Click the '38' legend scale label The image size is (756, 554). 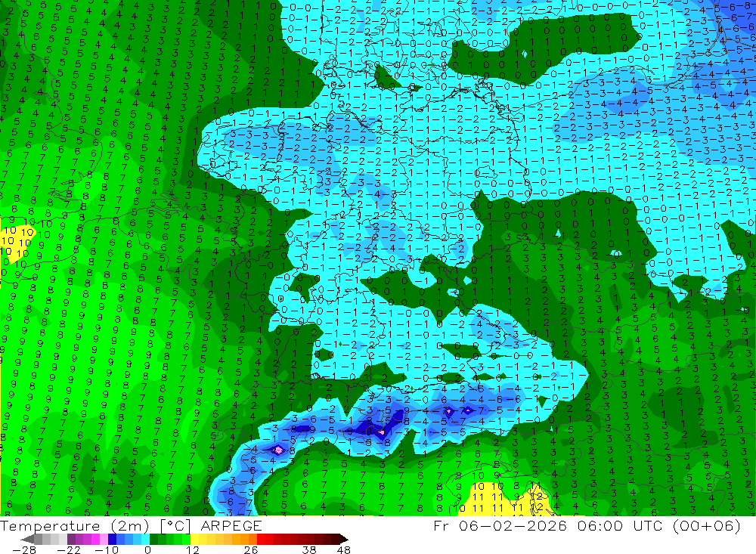tap(309, 549)
